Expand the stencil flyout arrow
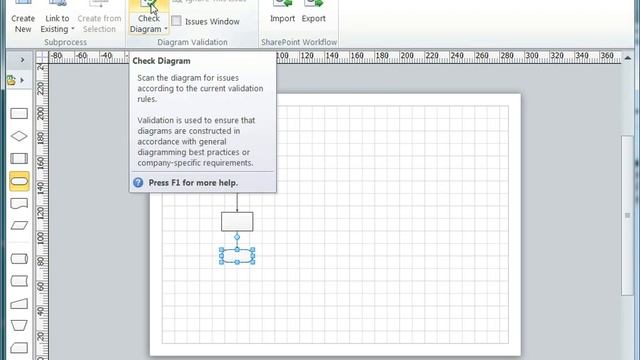 point(22,80)
